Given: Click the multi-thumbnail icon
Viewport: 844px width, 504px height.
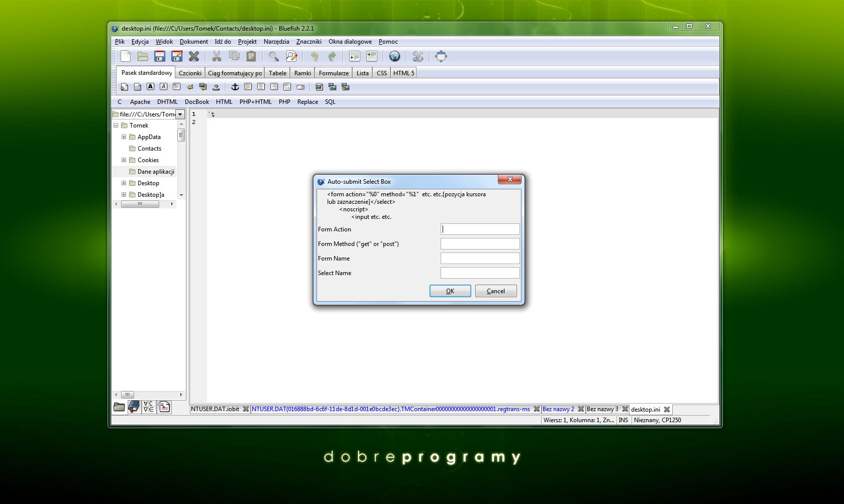Looking at the screenshot, I should pos(345,87).
